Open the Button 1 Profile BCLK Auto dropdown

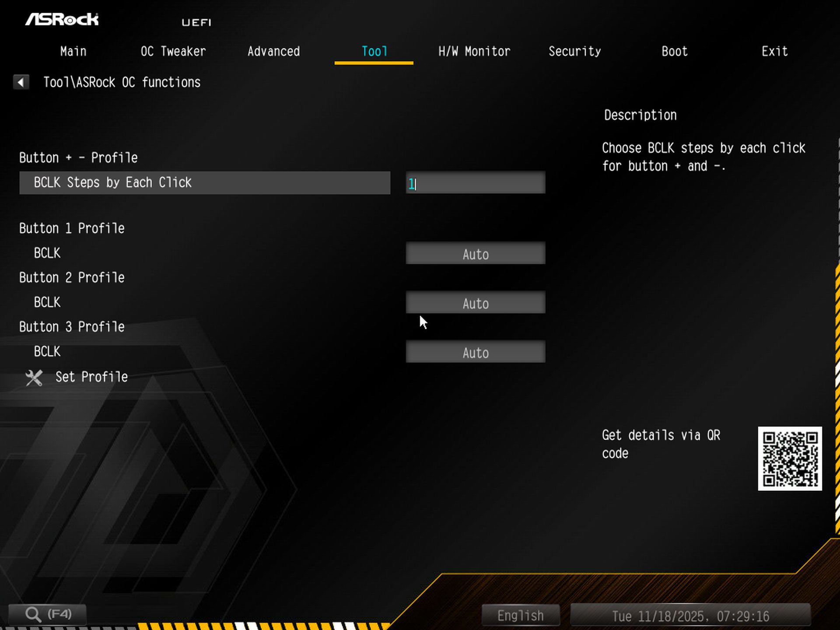(475, 254)
